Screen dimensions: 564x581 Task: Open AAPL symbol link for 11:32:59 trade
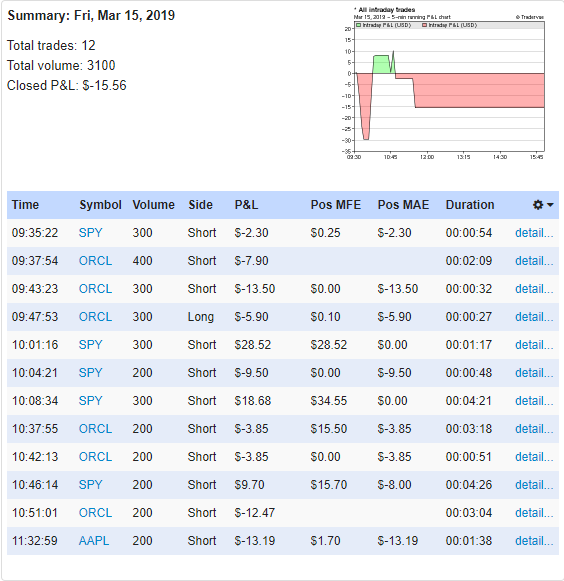[x=94, y=541]
